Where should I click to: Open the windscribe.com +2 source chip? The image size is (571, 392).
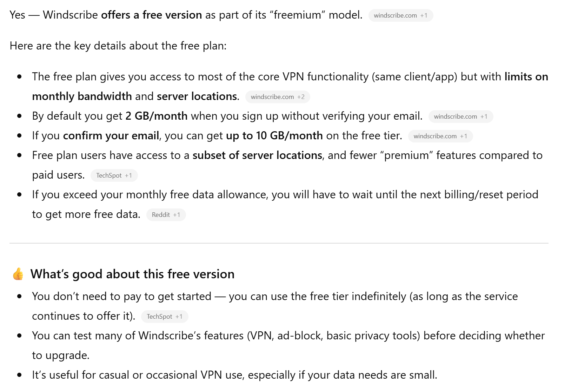pyautogui.click(x=277, y=97)
